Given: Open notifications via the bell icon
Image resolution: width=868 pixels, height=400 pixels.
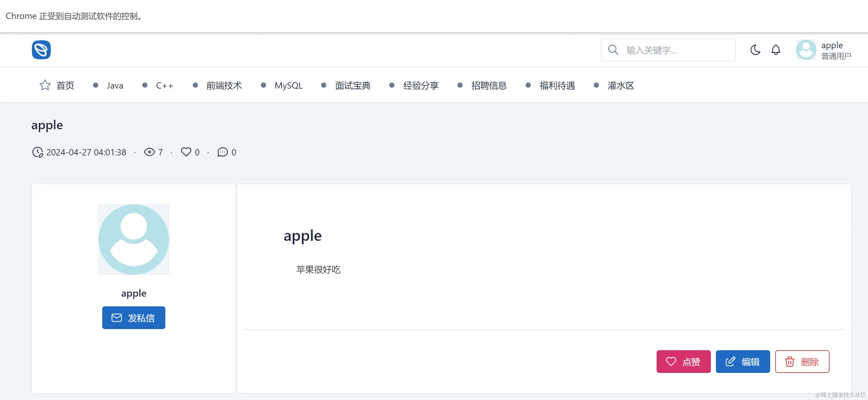Looking at the screenshot, I should click(x=776, y=50).
